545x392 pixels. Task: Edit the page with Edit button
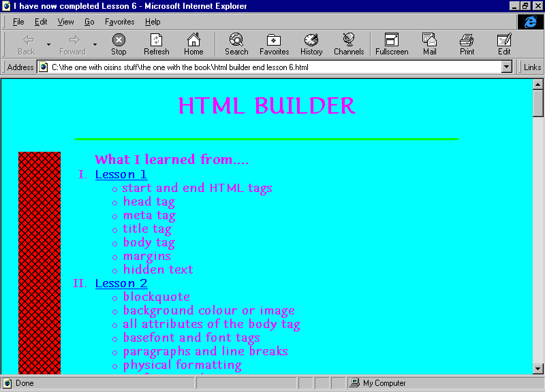pyautogui.click(x=504, y=44)
